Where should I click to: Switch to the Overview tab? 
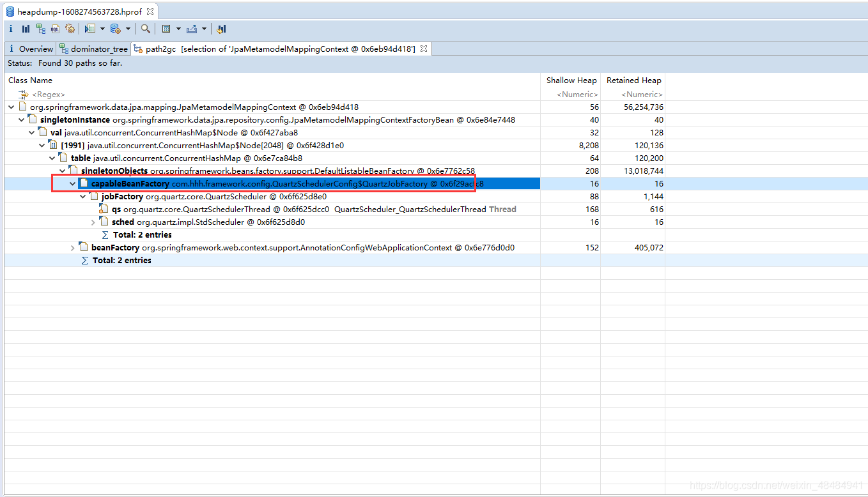(x=30, y=49)
